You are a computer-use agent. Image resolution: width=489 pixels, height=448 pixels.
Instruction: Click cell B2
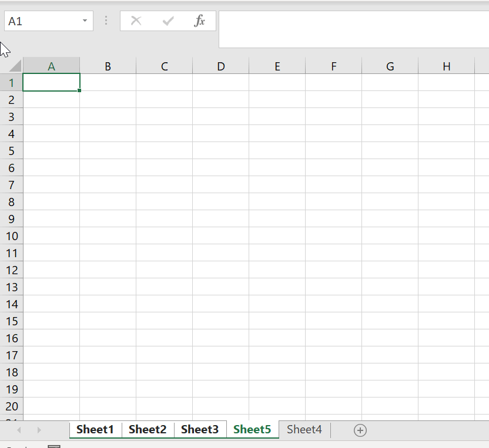[x=108, y=100]
